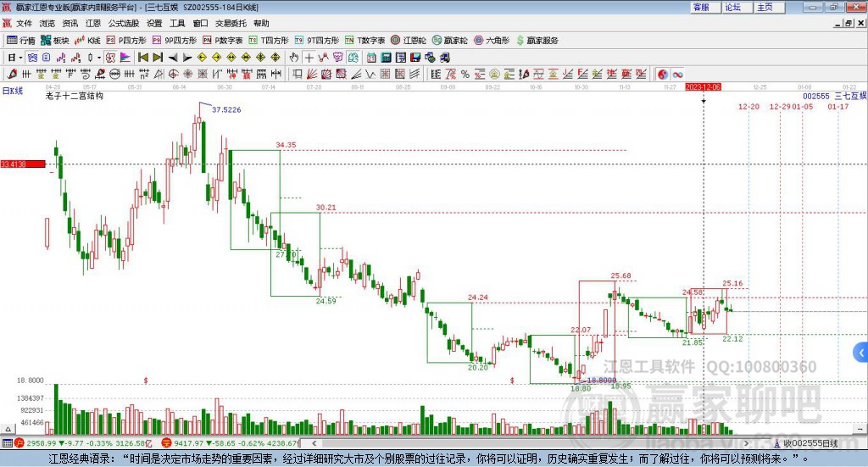Restore inner document window button
The image size is (868, 467).
pyautogui.click(x=849, y=23)
